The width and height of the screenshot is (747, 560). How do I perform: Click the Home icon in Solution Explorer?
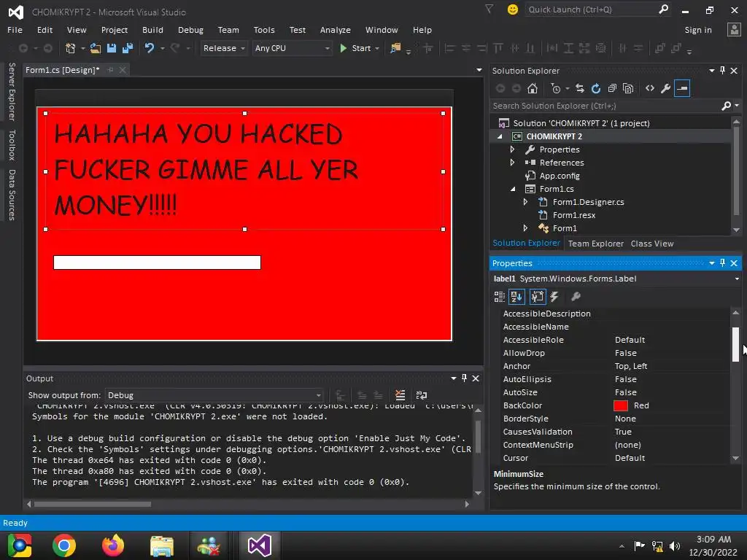tap(533, 88)
